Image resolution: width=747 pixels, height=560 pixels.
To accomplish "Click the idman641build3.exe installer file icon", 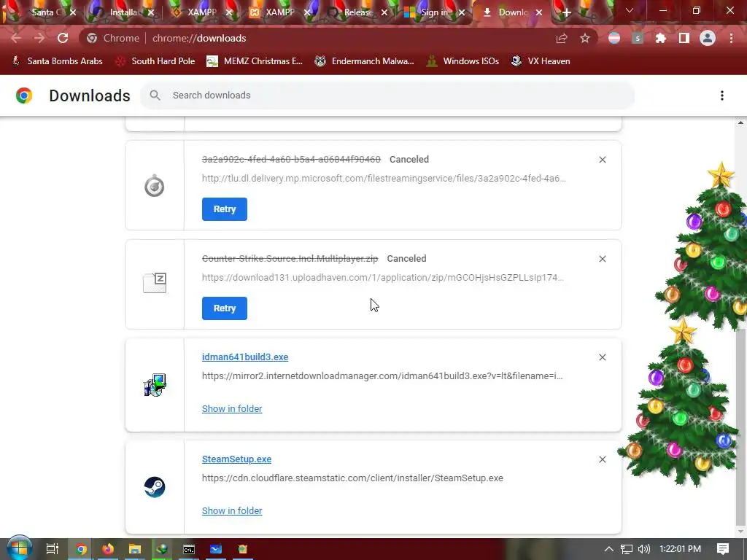I will point(155,385).
